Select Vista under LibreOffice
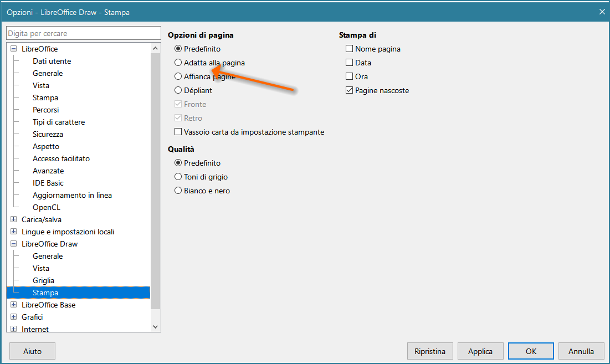Image resolution: width=610 pixels, height=364 pixels. (41, 85)
